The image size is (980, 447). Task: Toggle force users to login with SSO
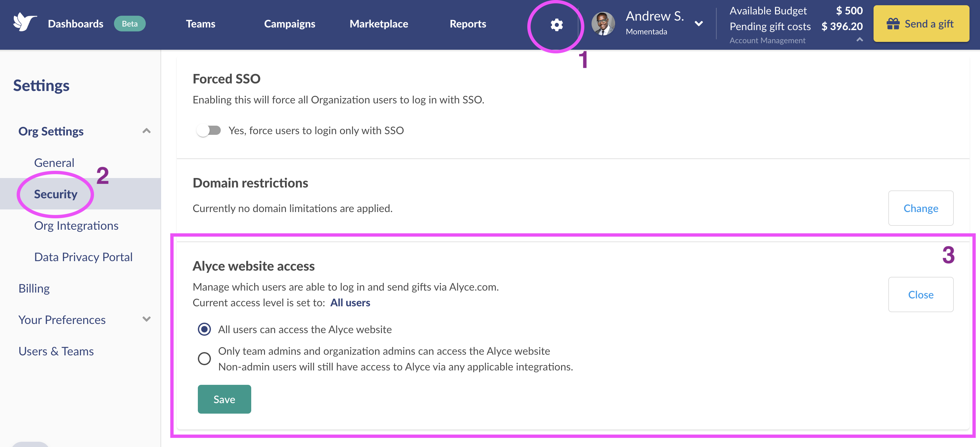tap(208, 130)
